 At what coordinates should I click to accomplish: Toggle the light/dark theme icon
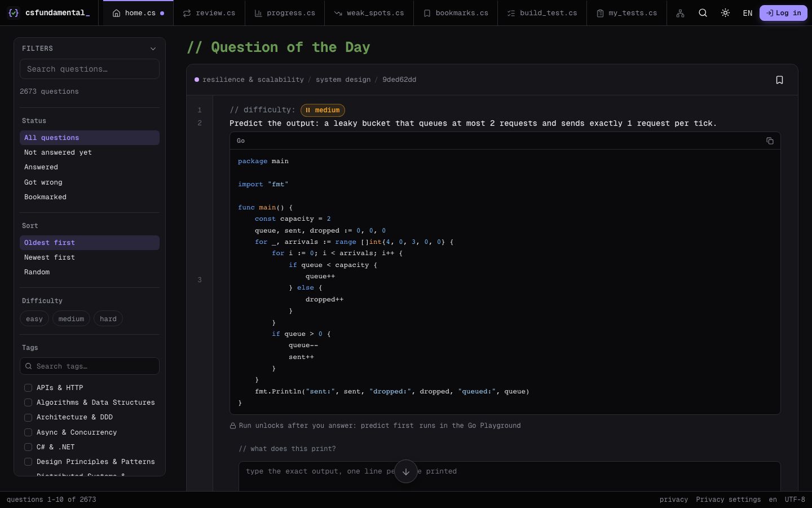(725, 13)
